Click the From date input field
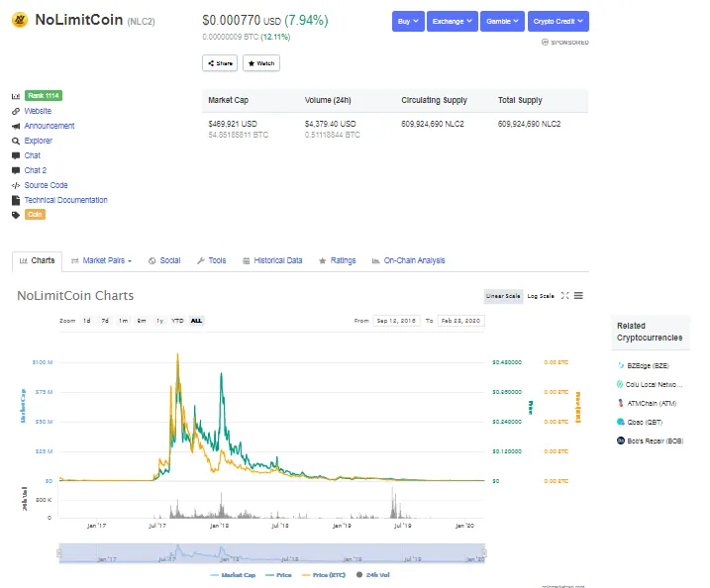This screenshot has height=588, width=710. pyautogui.click(x=396, y=321)
